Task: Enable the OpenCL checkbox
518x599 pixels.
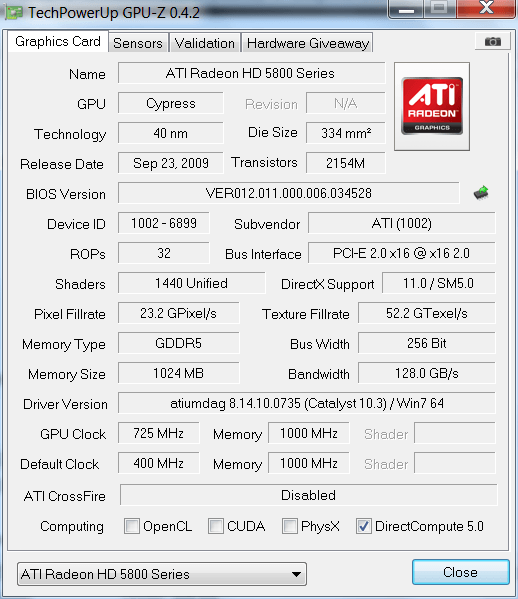Action: [x=132, y=526]
